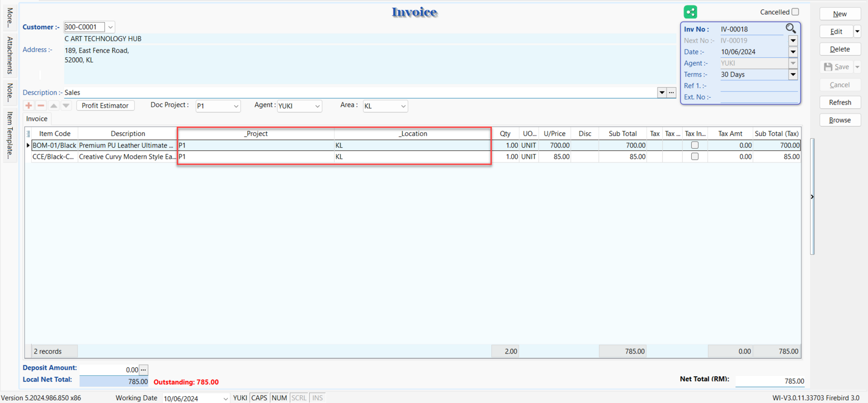This screenshot has width=868, height=403.
Task: Move row down with down arrow
Action: coord(66,106)
